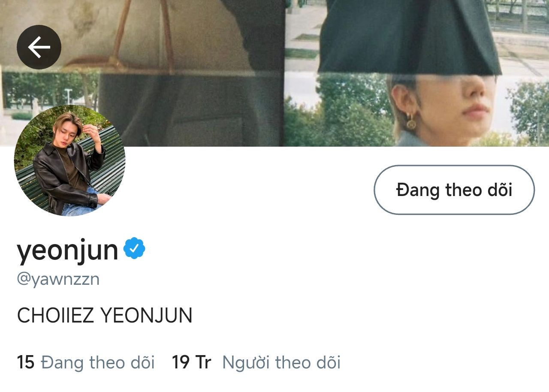Screen dimensions: 549x392
Task: Open the '15 Đang theo dõi' following list
Action: click(x=86, y=362)
